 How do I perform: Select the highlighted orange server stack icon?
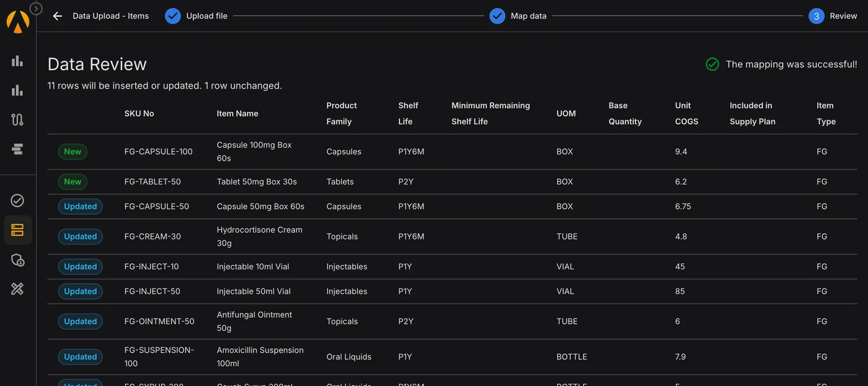click(17, 230)
